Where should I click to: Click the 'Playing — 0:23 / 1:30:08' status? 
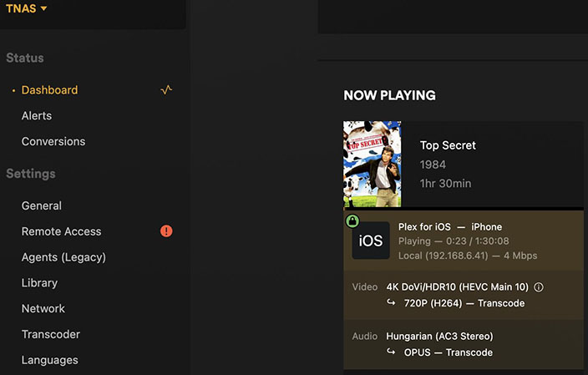454,241
